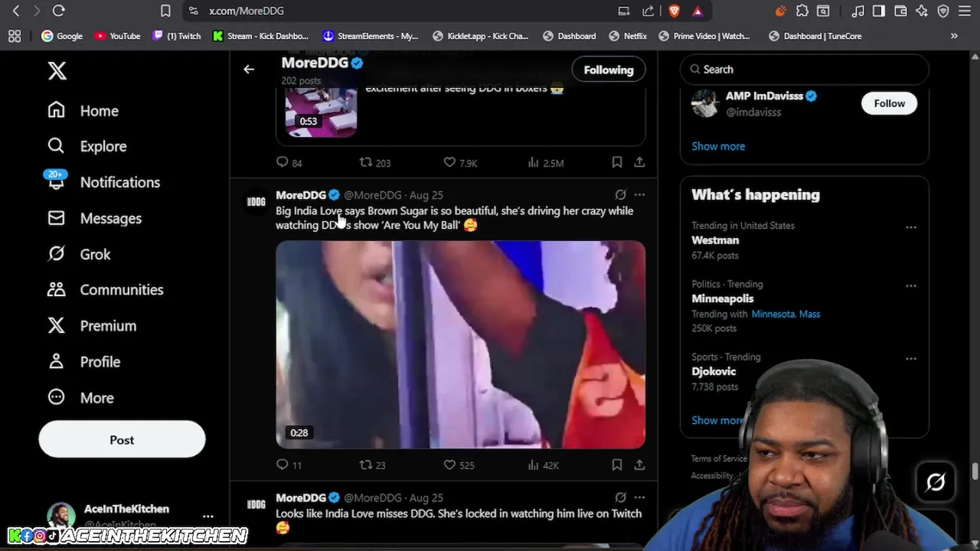Open more options for Westman trend
The width and height of the screenshot is (980, 551).
pos(910,227)
